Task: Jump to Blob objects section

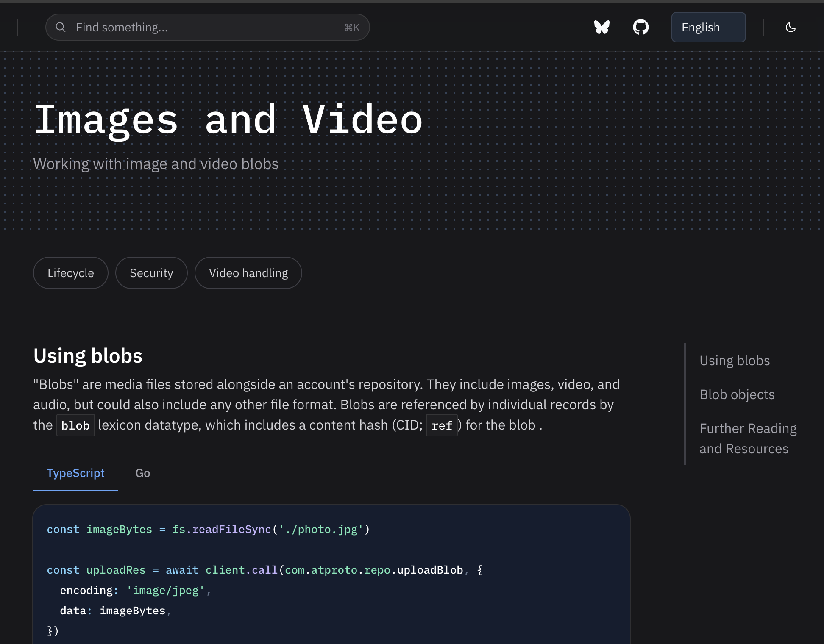Action: click(x=737, y=394)
